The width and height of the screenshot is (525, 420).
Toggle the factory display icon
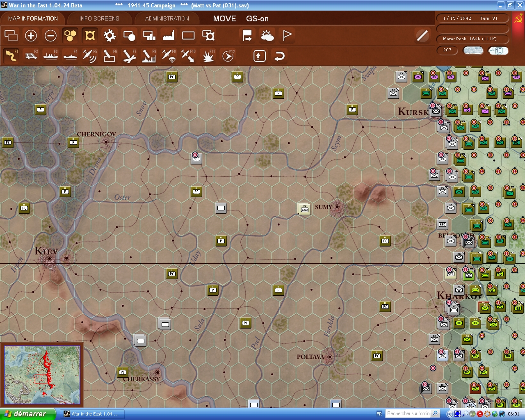pyautogui.click(x=169, y=36)
